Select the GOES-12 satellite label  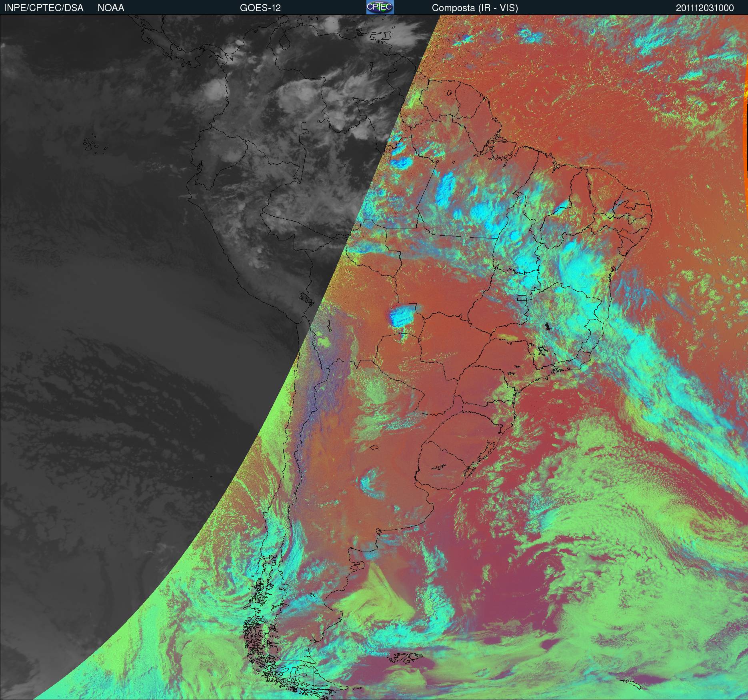click(260, 8)
